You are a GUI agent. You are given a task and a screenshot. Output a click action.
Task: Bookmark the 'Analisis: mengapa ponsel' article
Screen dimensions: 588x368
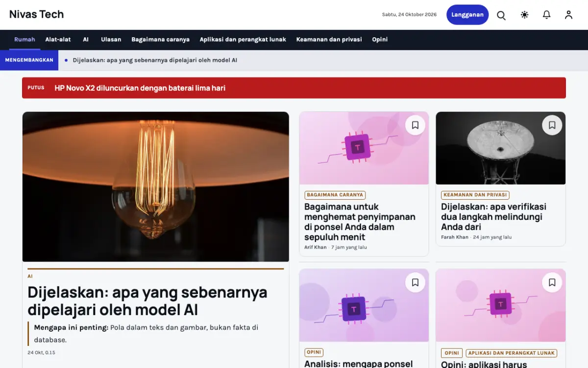coord(415,282)
